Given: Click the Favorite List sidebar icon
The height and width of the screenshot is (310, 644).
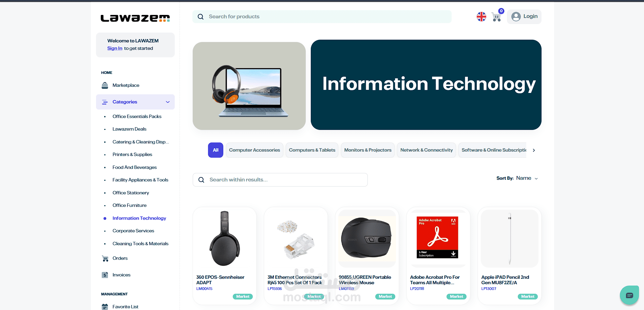Looking at the screenshot, I should pyautogui.click(x=105, y=307).
